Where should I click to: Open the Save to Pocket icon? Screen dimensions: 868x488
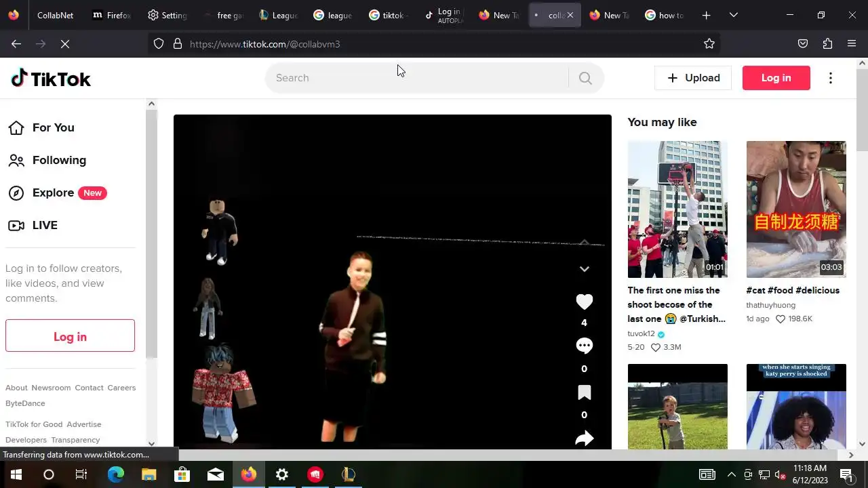[803, 44]
